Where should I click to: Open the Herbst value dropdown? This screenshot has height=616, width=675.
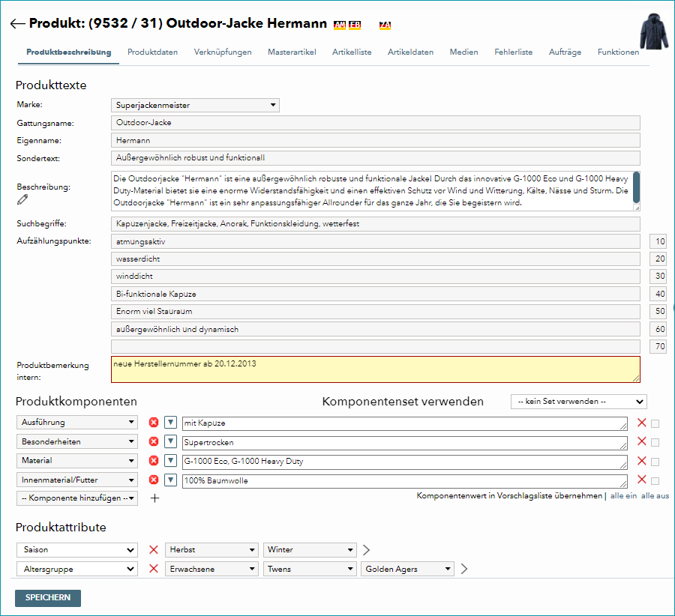tap(211, 550)
